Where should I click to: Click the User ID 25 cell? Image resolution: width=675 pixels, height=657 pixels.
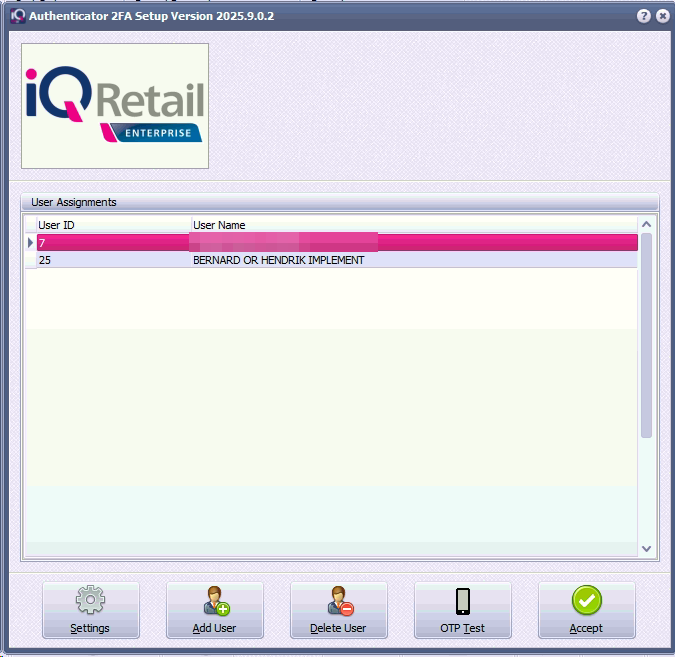[112, 260]
